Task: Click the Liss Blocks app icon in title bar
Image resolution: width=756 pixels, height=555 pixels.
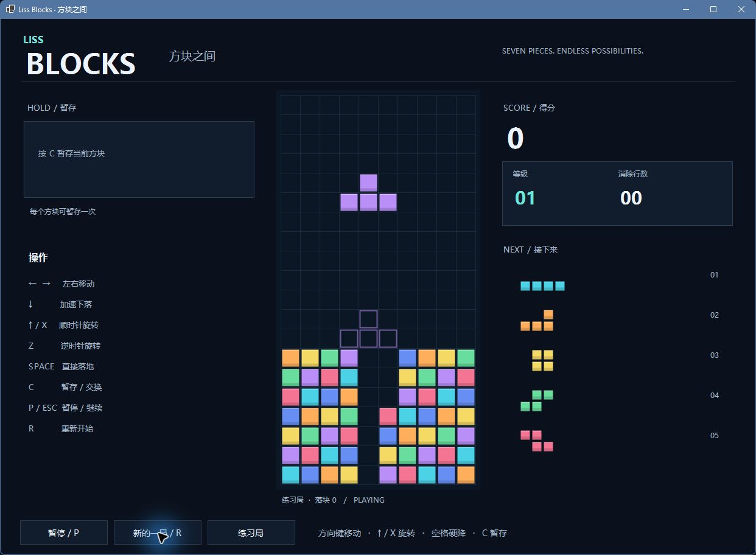Action: click(x=10, y=10)
